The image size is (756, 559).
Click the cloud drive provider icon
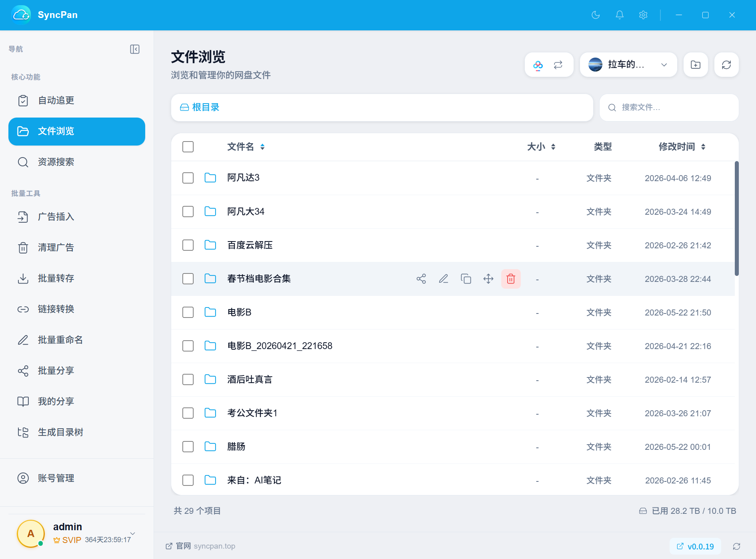click(x=538, y=65)
